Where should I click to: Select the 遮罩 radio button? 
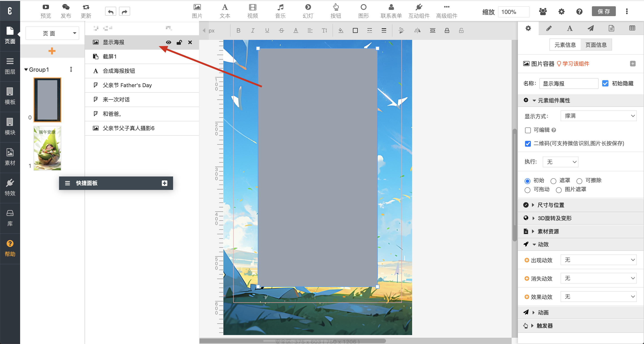553,181
